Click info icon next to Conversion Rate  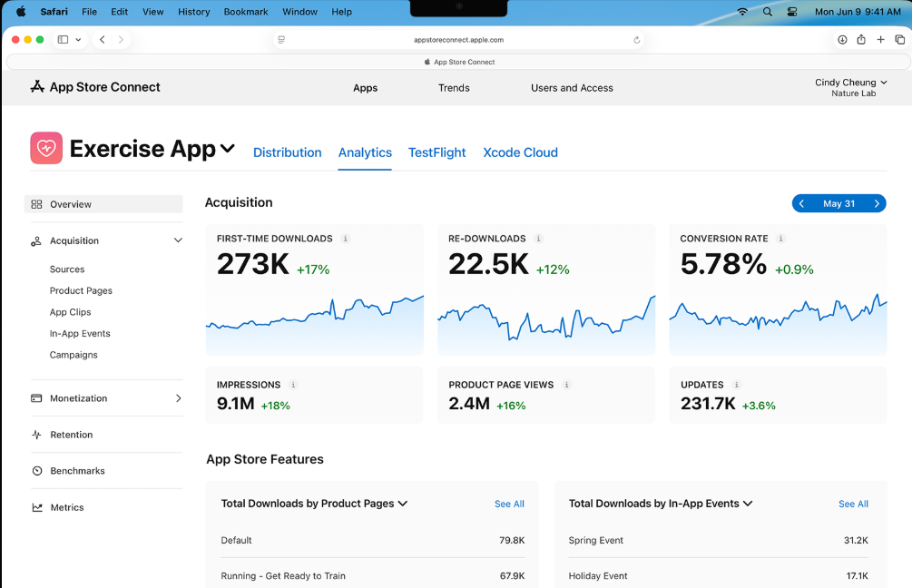781,239
